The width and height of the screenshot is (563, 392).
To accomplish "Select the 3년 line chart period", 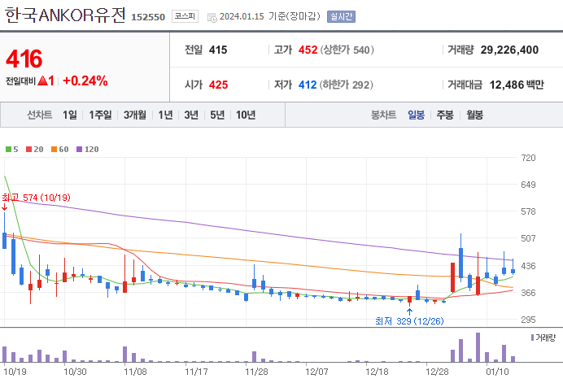I will 191,115.
